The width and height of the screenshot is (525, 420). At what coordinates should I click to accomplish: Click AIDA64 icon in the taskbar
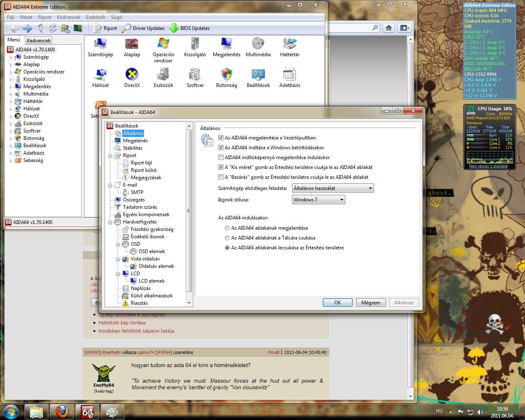(87, 411)
